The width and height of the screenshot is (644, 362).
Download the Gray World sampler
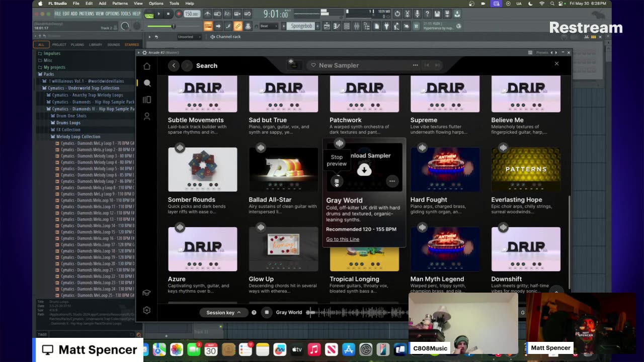364,170
